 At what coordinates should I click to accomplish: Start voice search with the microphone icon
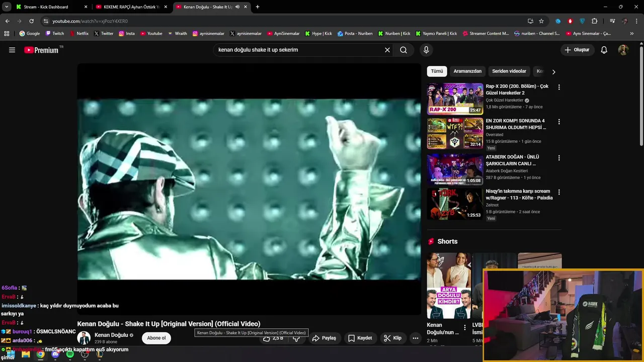(426, 50)
